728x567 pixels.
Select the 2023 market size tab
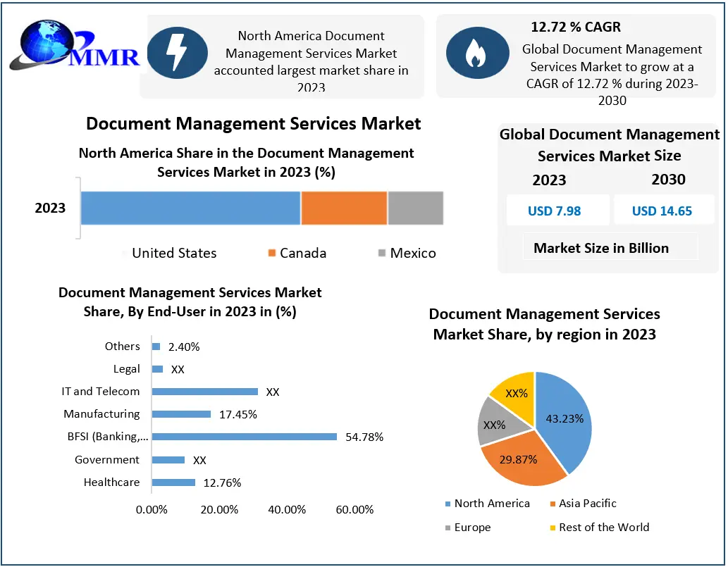click(549, 180)
